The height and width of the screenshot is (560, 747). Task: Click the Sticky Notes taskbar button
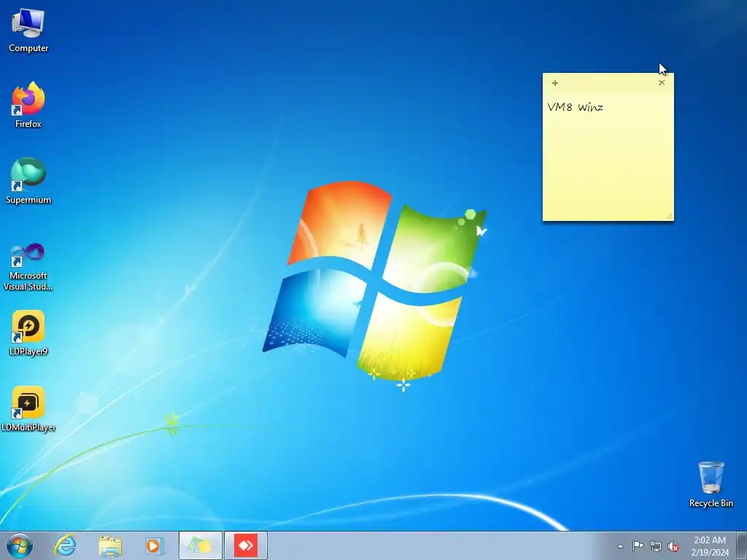(200, 545)
